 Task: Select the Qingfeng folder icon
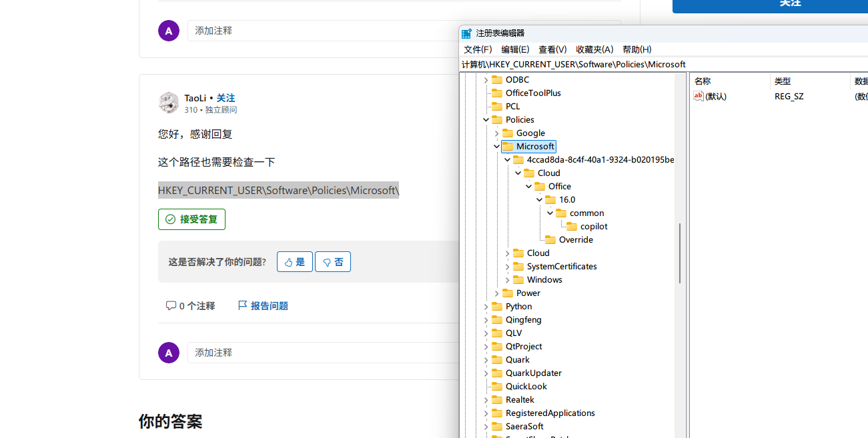(x=497, y=320)
